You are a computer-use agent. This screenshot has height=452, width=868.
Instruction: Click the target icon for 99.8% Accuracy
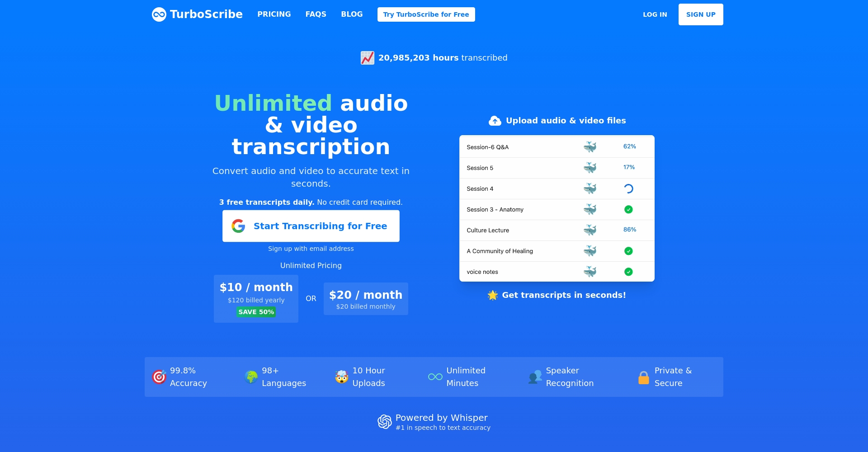point(159,377)
